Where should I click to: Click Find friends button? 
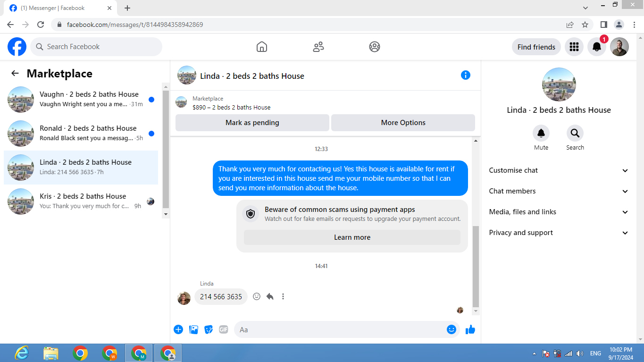point(536,47)
